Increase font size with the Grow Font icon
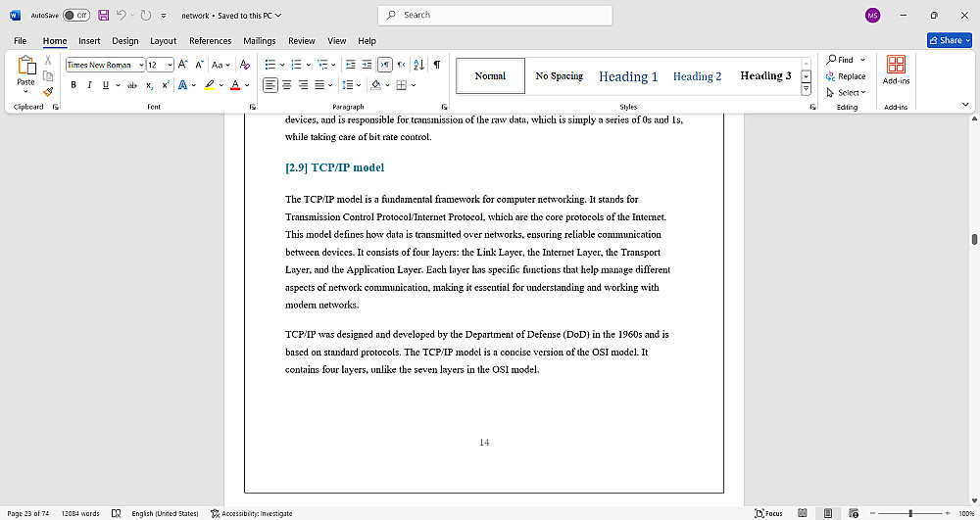 click(182, 65)
